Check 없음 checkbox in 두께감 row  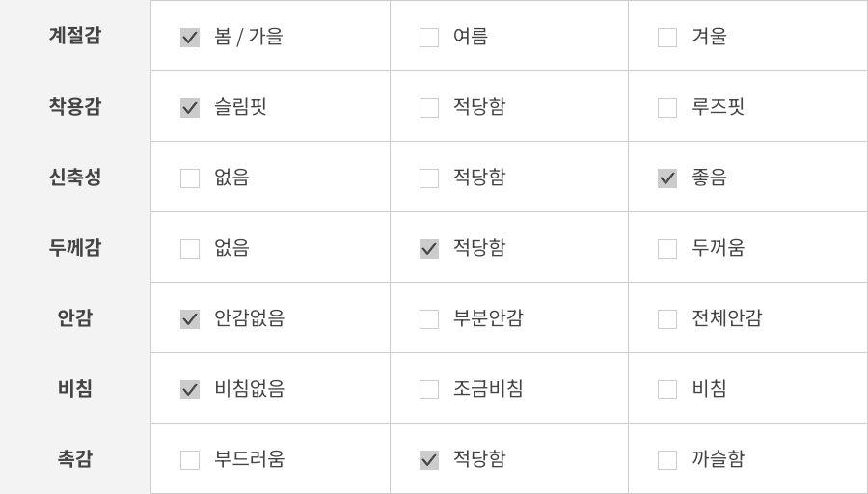click(190, 249)
